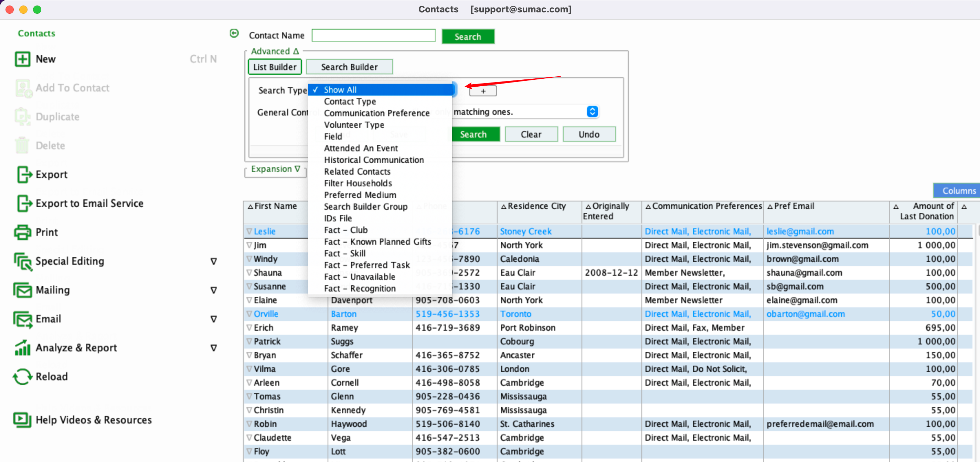The image size is (980, 462).
Task: Click the Mailing envelope icon
Action: point(22,290)
